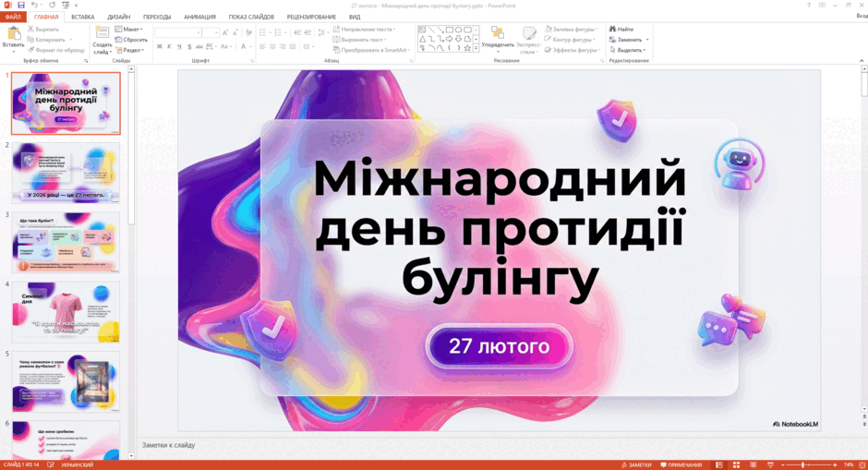The width and height of the screenshot is (868, 470).
Task: Click the zoom slider handle
Action: pyautogui.click(x=802, y=465)
